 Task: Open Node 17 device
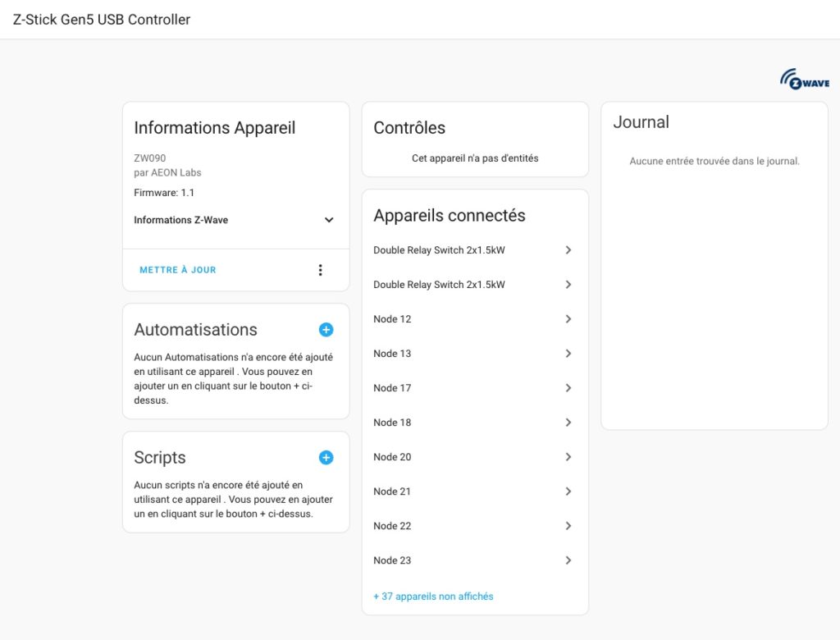[x=473, y=388]
